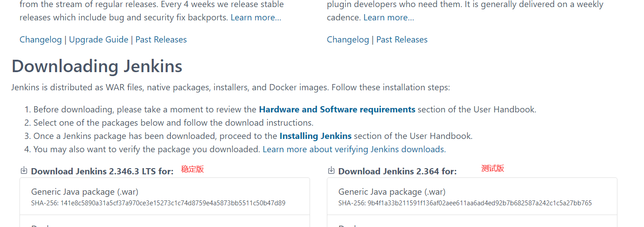Click Download Jenkins 2.364 for heading
Image resolution: width=644 pixels, height=227 pixels.
(x=397, y=171)
